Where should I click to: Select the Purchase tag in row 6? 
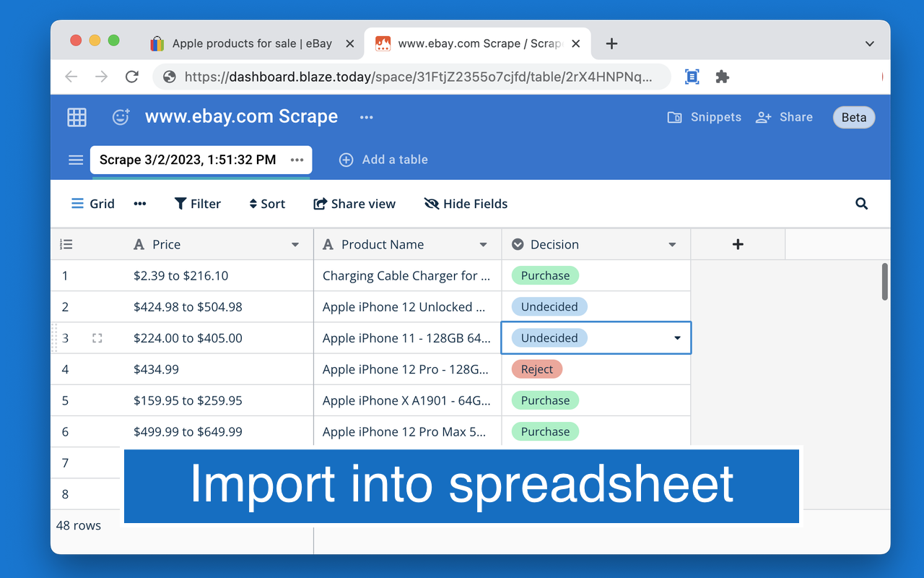coord(545,431)
